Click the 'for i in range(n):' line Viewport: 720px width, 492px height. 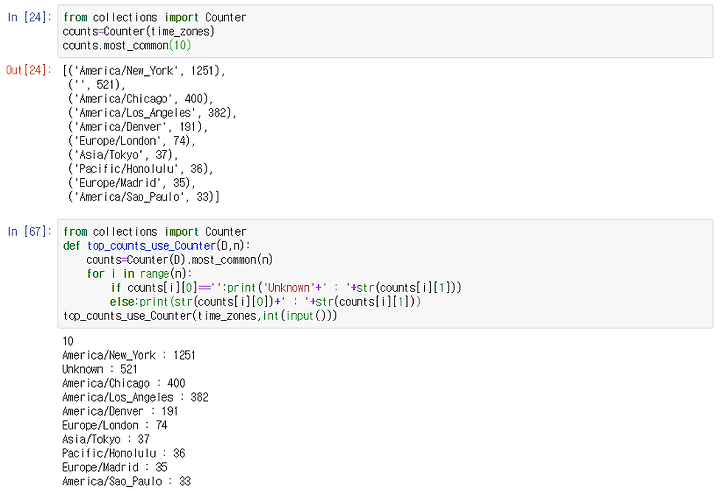click(x=139, y=274)
